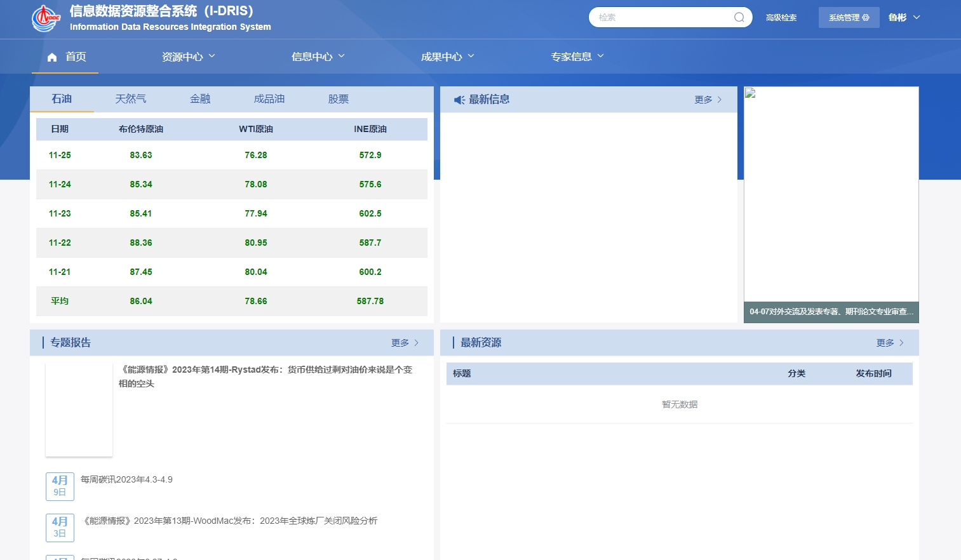Screen dimensions: 961x560
Task: Expand the 成果中心 menu
Action: pyautogui.click(x=448, y=57)
